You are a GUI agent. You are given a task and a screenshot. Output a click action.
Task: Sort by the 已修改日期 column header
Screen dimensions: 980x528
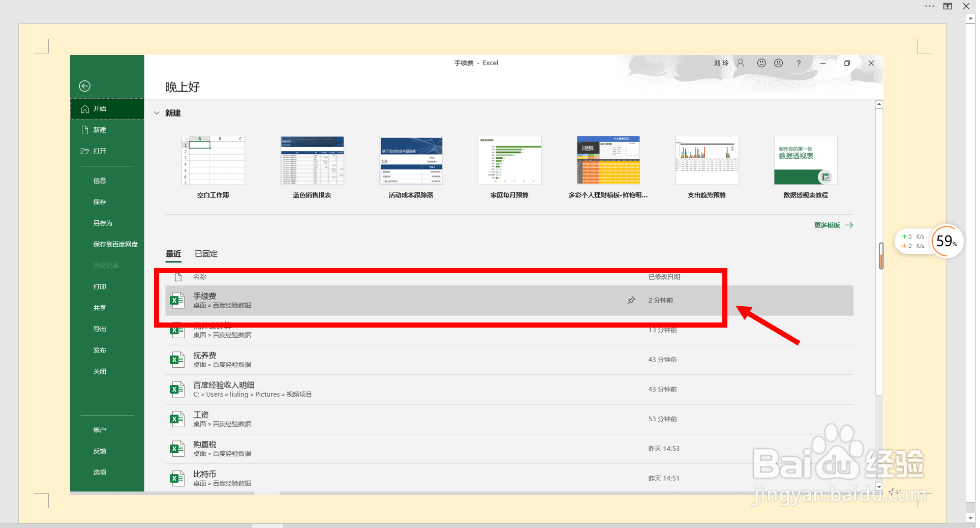pyautogui.click(x=664, y=277)
